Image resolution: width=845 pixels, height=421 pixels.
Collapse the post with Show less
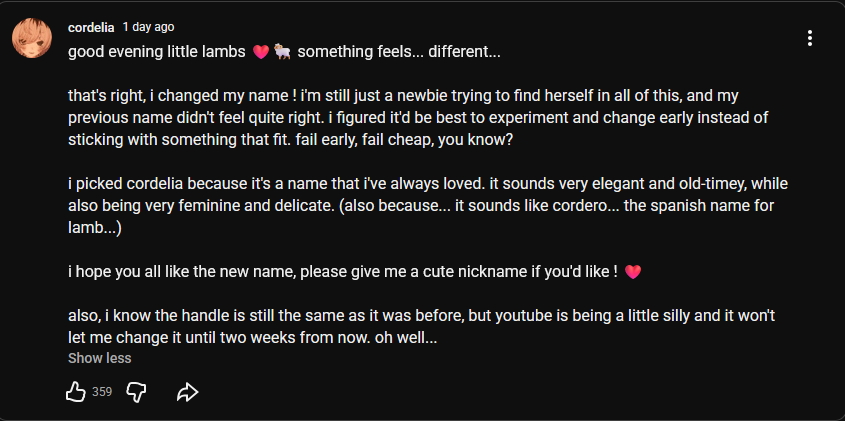pyautogui.click(x=99, y=358)
